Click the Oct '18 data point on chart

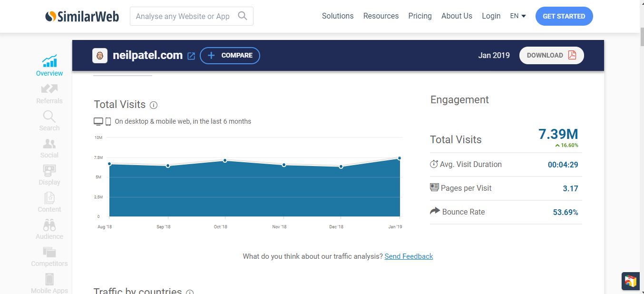[225, 160]
